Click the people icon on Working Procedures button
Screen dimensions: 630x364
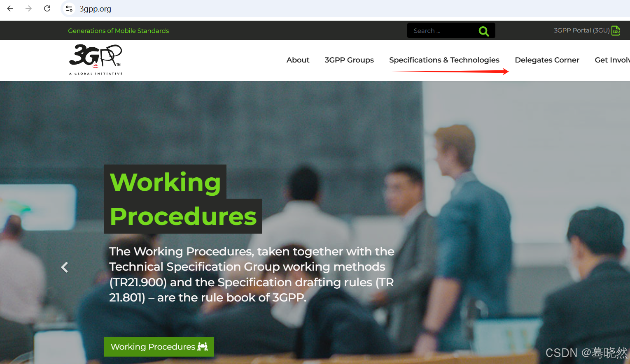[203, 346]
